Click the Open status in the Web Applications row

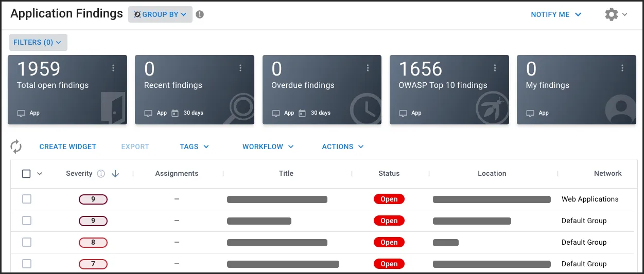point(389,199)
